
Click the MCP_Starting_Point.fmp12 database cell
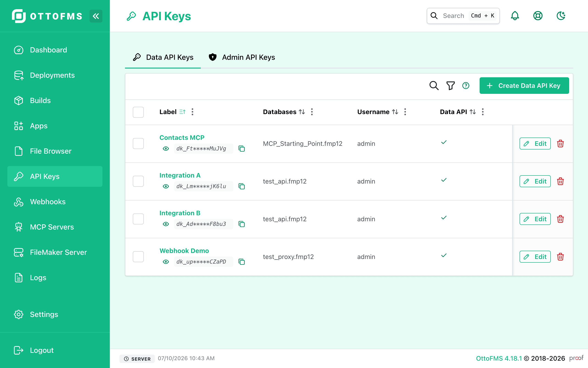pyautogui.click(x=302, y=144)
